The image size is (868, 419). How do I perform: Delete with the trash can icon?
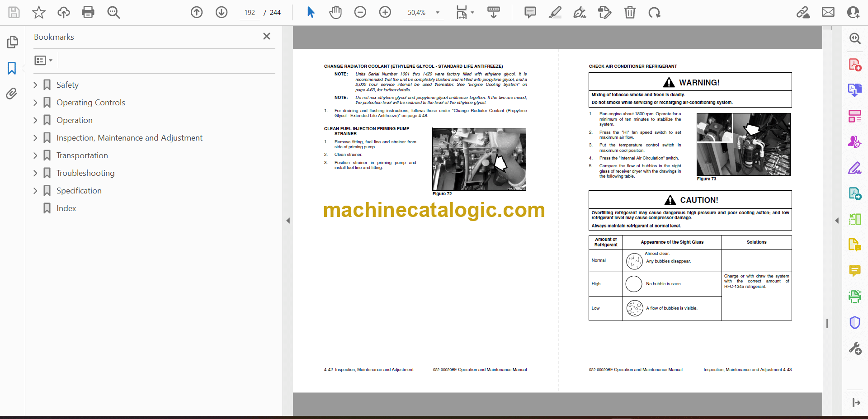coord(630,12)
